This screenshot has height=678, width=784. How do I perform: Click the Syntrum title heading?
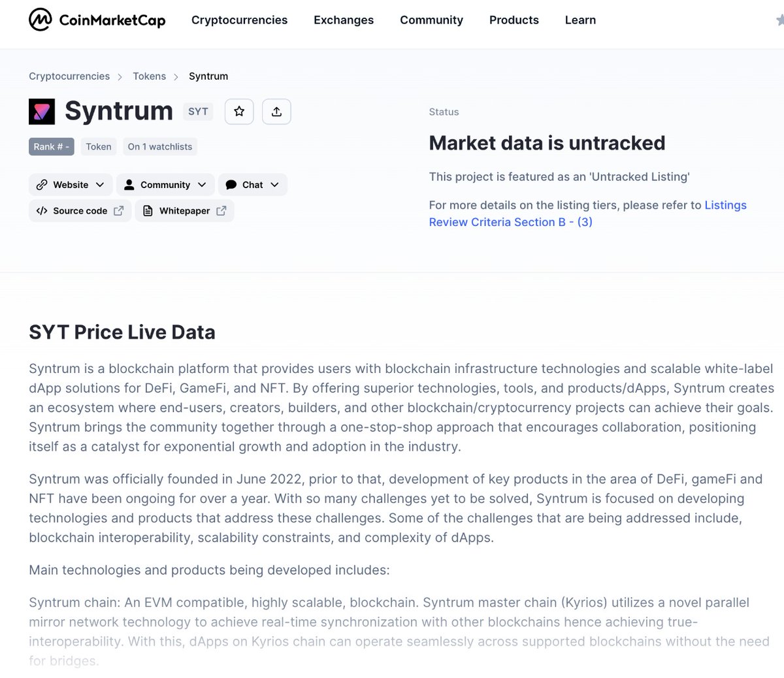(119, 111)
